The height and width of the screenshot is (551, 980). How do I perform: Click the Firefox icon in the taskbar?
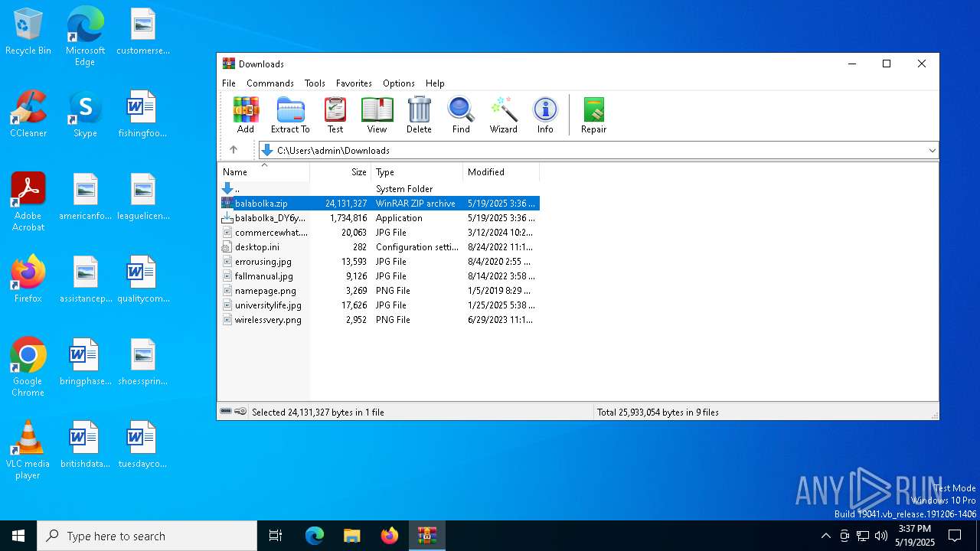click(x=390, y=536)
